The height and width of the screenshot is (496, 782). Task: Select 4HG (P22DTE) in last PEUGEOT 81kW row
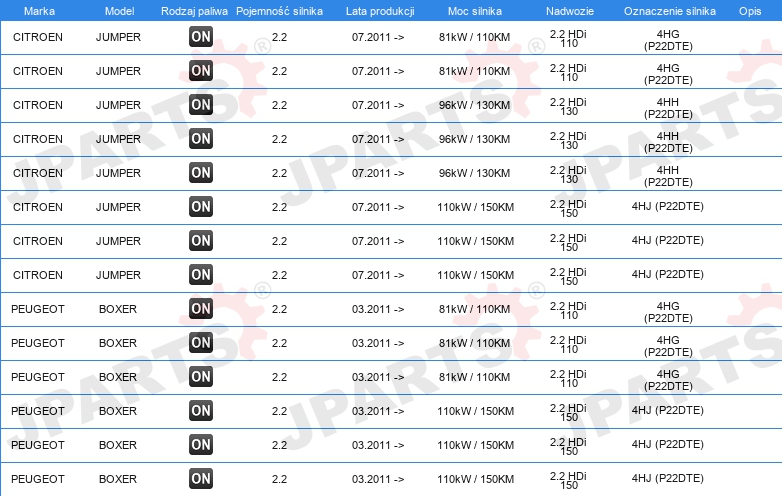(x=668, y=380)
